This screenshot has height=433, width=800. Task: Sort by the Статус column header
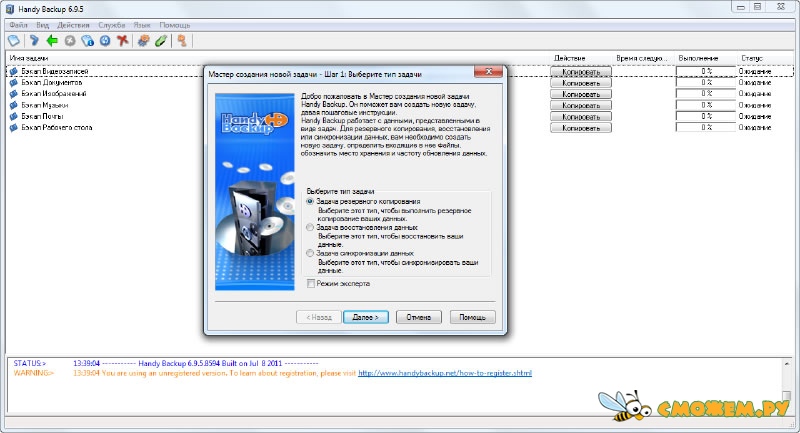(x=765, y=58)
